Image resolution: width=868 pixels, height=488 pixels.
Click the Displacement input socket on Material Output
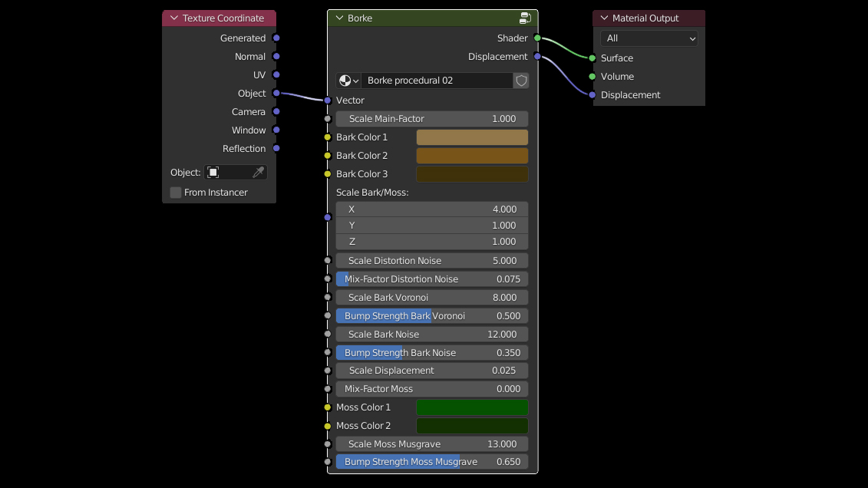(x=592, y=95)
